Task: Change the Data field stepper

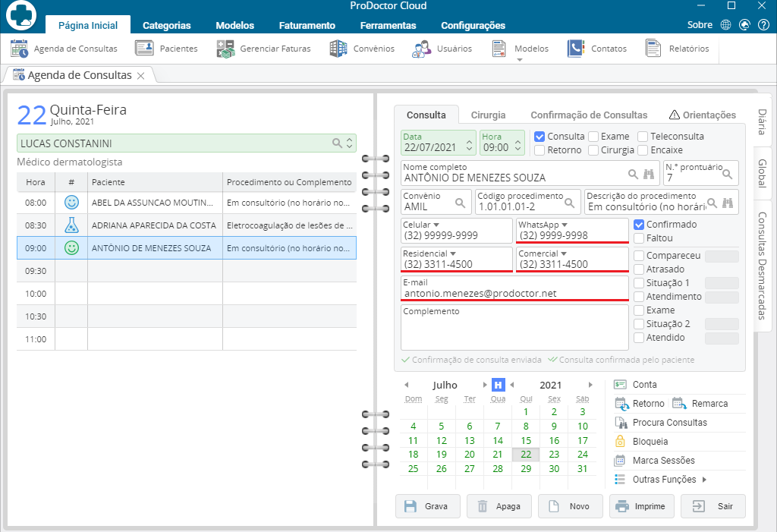Action: pyautogui.click(x=469, y=145)
